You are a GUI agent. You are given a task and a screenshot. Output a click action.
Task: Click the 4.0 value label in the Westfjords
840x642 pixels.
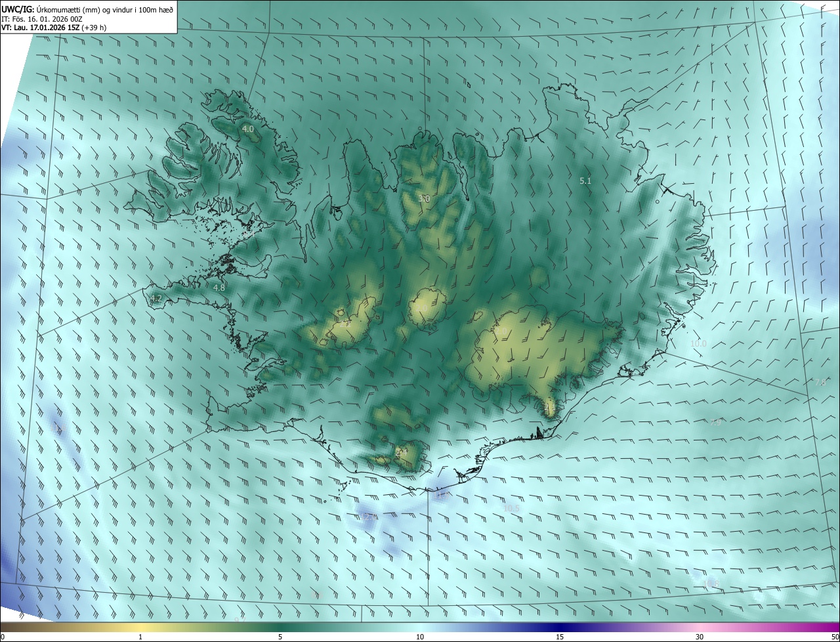point(248,129)
